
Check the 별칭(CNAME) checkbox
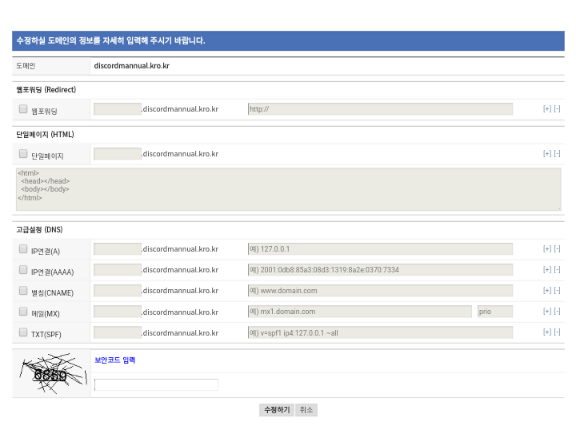coord(23,291)
